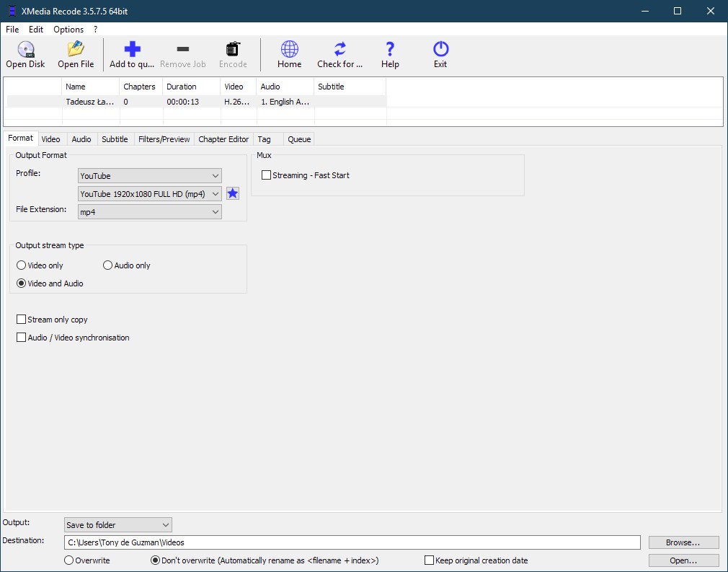Image resolution: width=728 pixels, height=572 pixels.
Task: Toggle Audio / Video synchronisation
Action: click(x=22, y=337)
